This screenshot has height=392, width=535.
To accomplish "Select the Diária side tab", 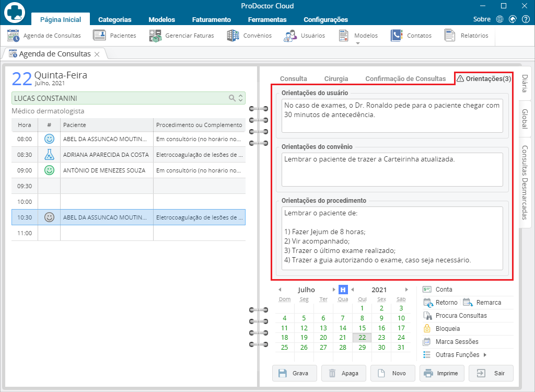I will click(x=525, y=83).
